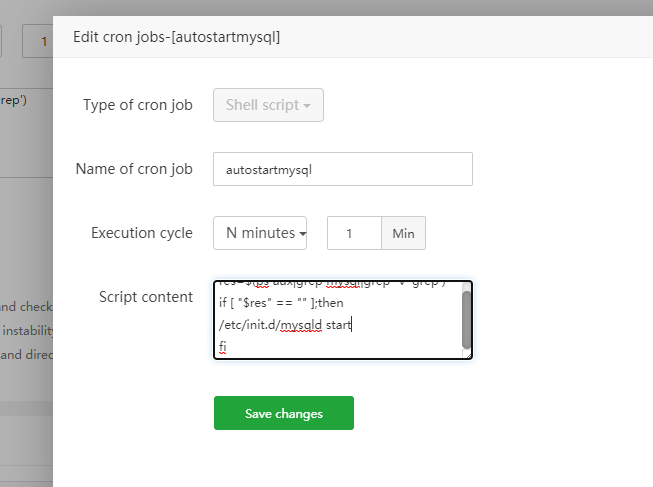Click the Name of cron job label

coord(134,169)
